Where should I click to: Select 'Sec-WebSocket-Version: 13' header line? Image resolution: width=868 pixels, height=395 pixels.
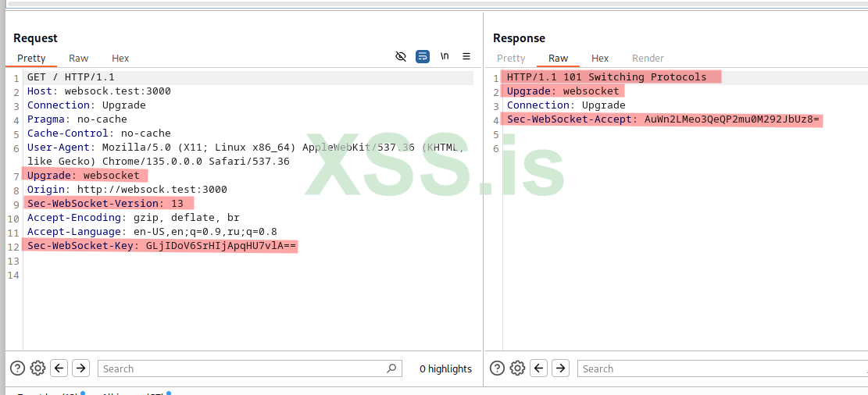tap(105, 204)
